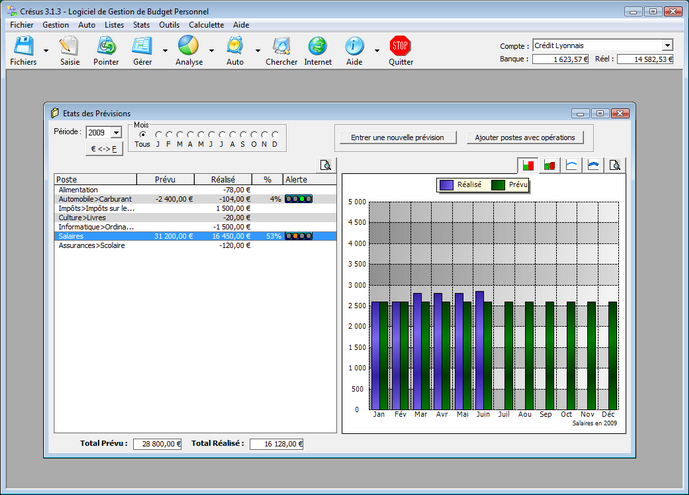The image size is (689, 495).
Task: Click the Total Prévu field
Action: pos(157,444)
